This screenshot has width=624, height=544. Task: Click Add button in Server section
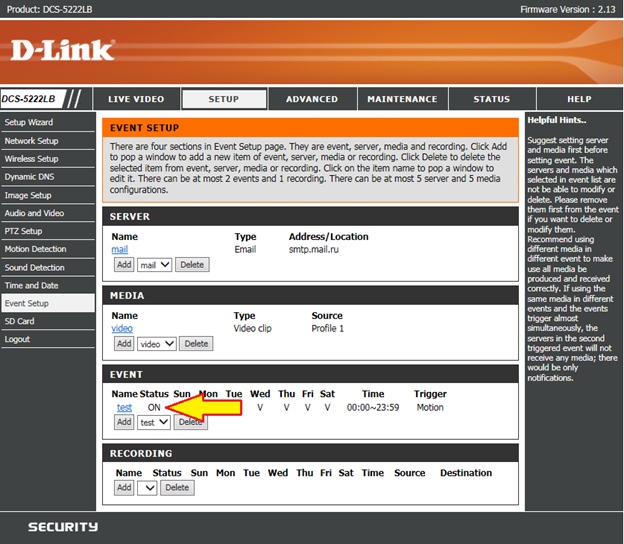point(123,265)
